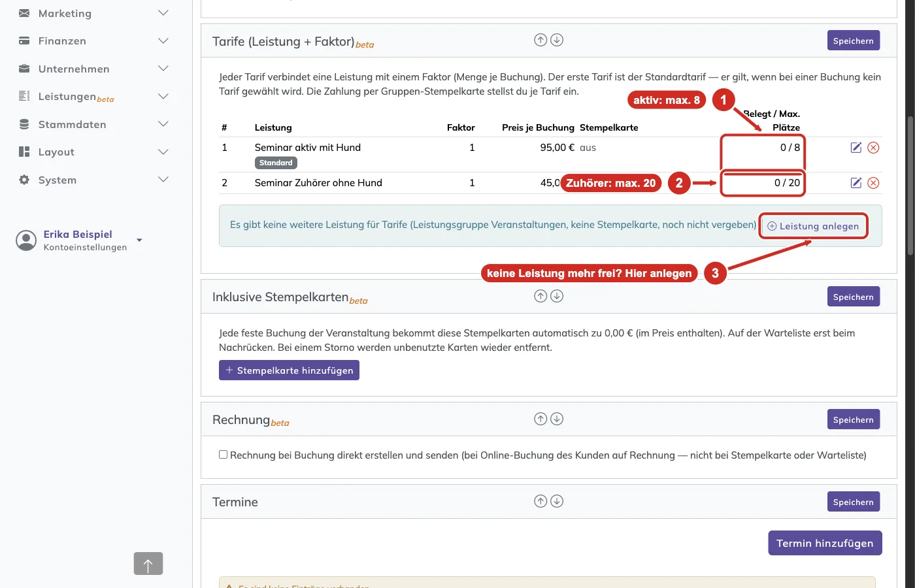The height and width of the screenshot is (588, 915).
Task: Click Stempelkarte hinzufügen button
Action: (x=289, y=370)
